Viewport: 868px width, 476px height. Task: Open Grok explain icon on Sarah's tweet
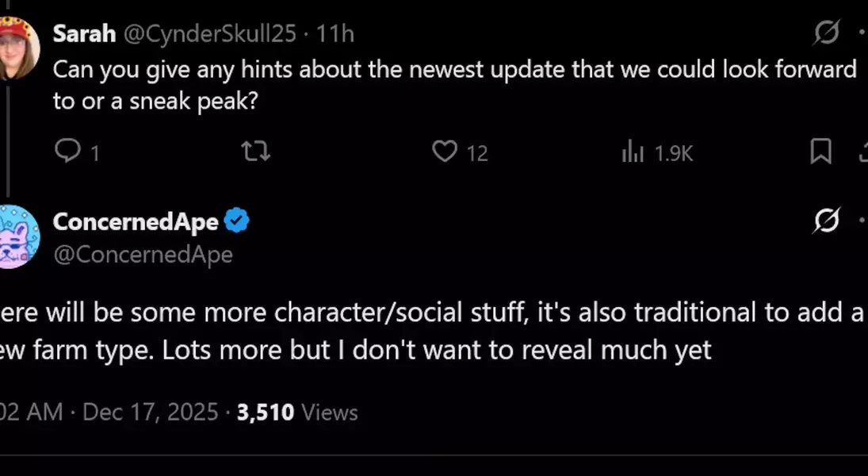click(x=826, y=33)
